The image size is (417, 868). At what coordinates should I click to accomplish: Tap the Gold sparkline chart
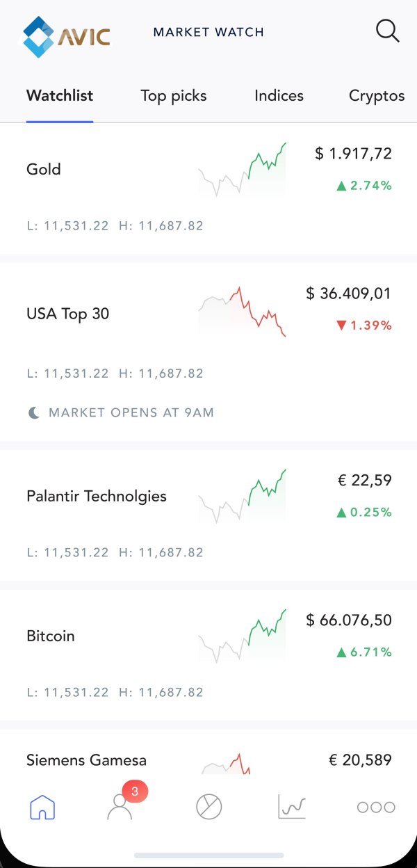coord(242,170)
